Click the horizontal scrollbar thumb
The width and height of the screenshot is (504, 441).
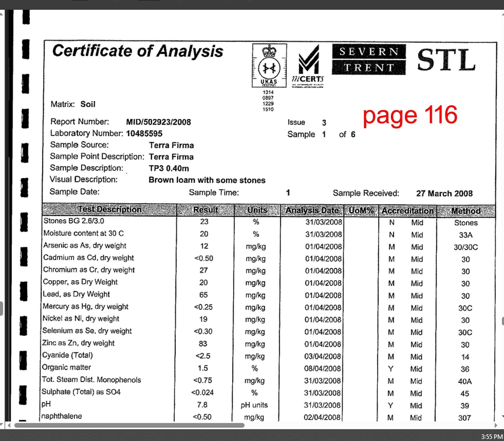point(129,425)
